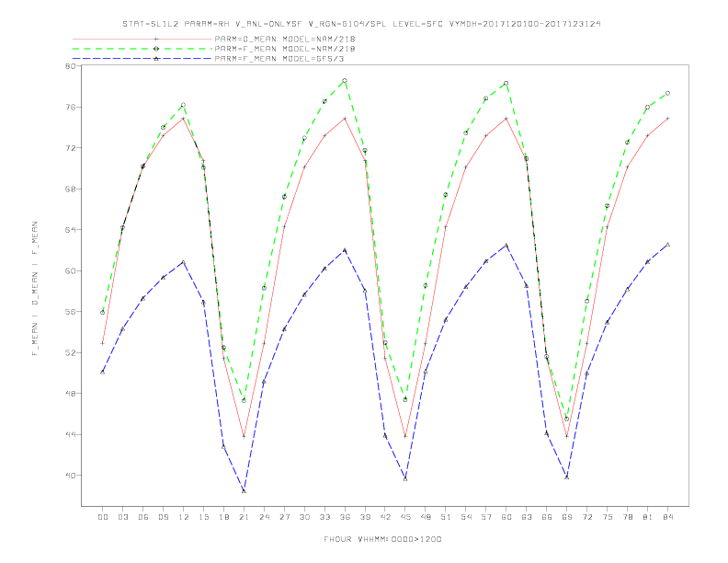The image size is (728, 563).
Task: Click the vertical y-axis title F_MEAN | O_MEAN | F_MEAN
Action: tap(35, 289)
